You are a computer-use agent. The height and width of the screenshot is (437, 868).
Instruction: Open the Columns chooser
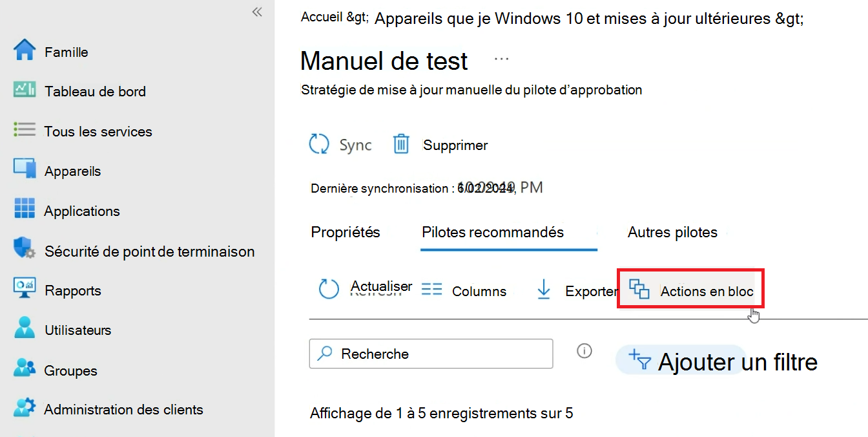tap(464, 291)
